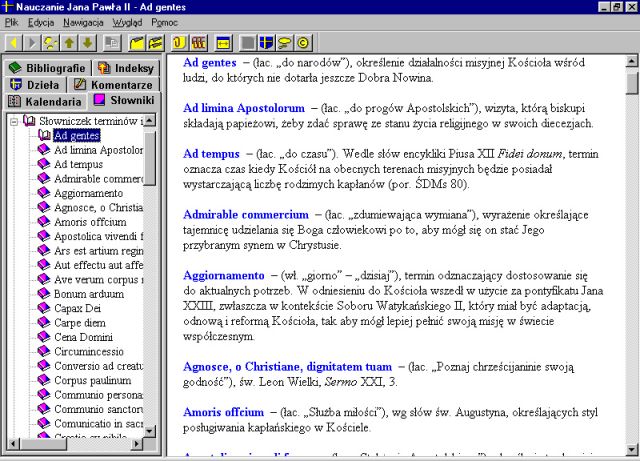Click the book icon beside Amoris offcium

44,221
